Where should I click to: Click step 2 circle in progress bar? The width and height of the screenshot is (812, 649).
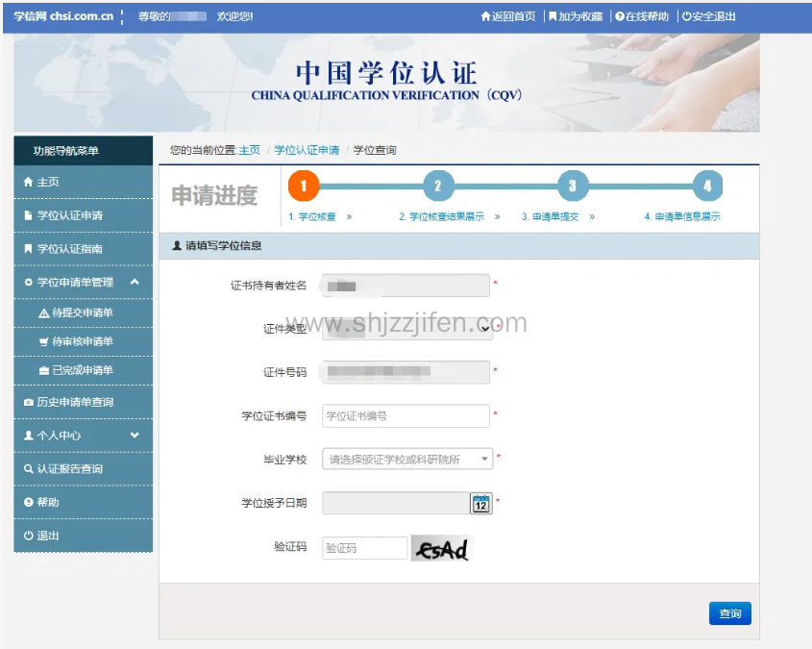click(438, 186)
